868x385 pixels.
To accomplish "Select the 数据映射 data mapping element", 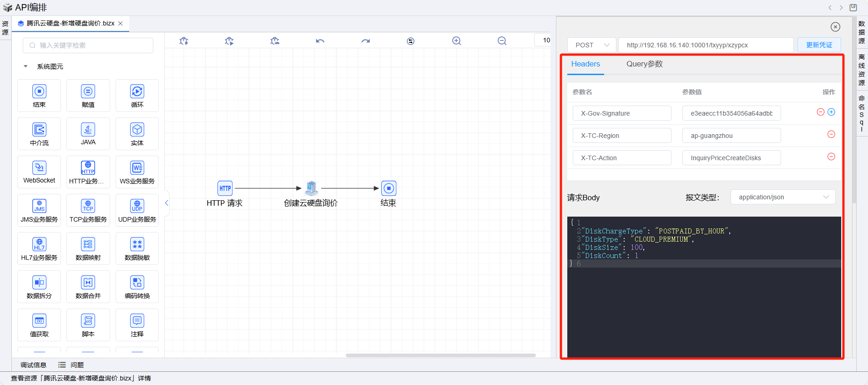I will 88,248.
